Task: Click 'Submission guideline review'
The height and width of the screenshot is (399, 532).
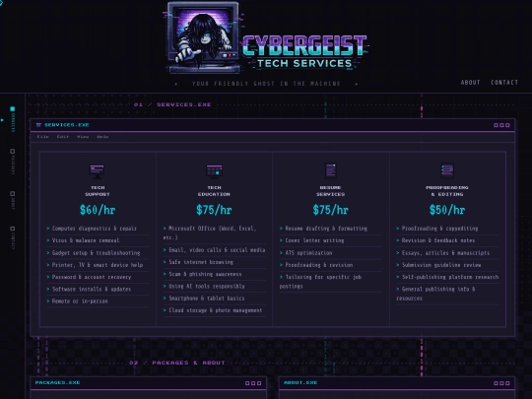Action: pos(441,265)
